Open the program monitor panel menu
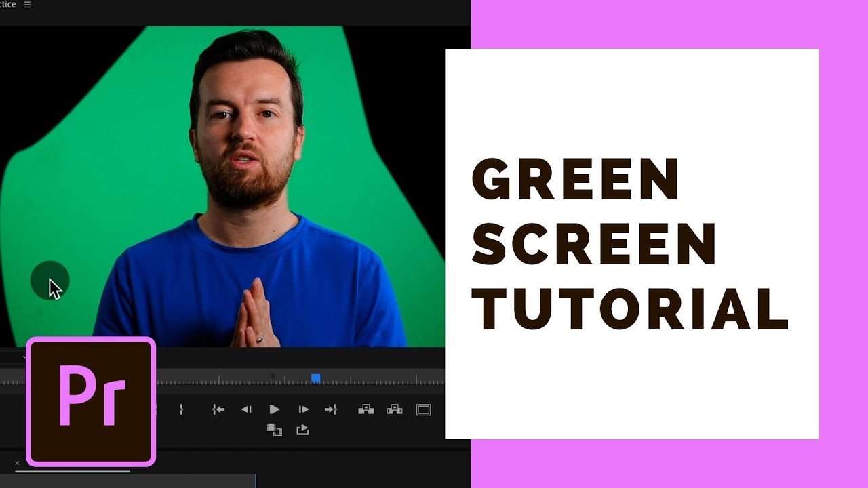This screenshot has height=488, width=868. 27,5
